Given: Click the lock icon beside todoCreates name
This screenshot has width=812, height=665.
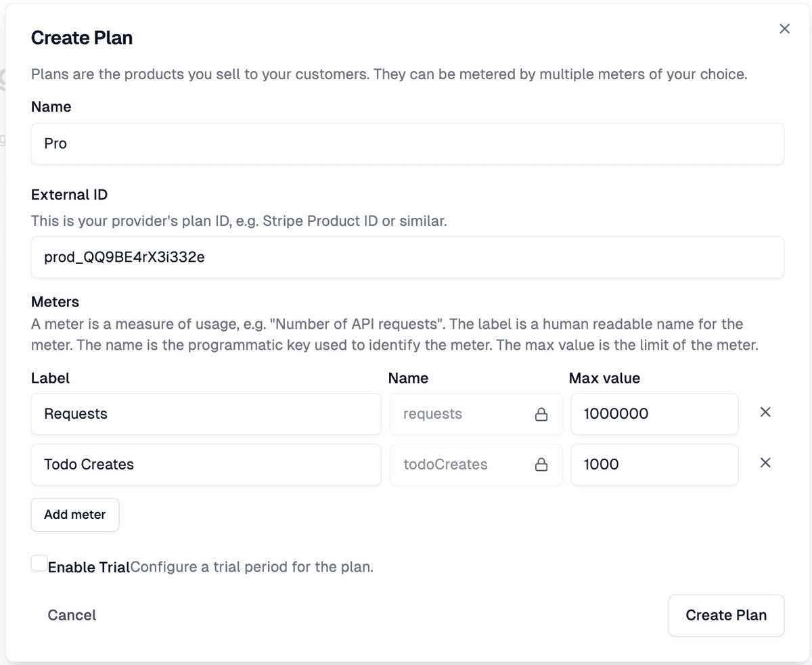Looking at the screenshot, I should pos(541,465).
